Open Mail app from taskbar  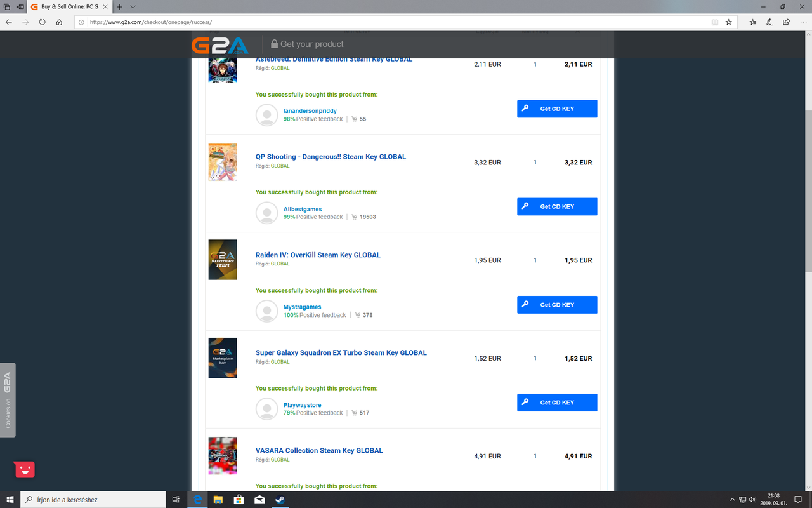(x=259, y=500)
